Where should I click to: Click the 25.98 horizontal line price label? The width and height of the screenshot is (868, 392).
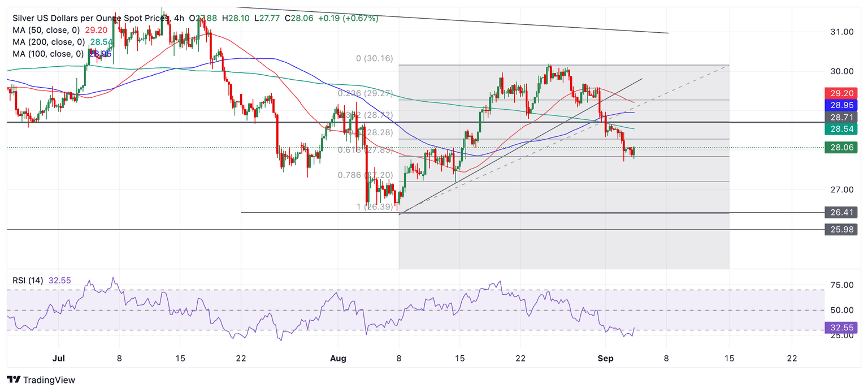841,230
